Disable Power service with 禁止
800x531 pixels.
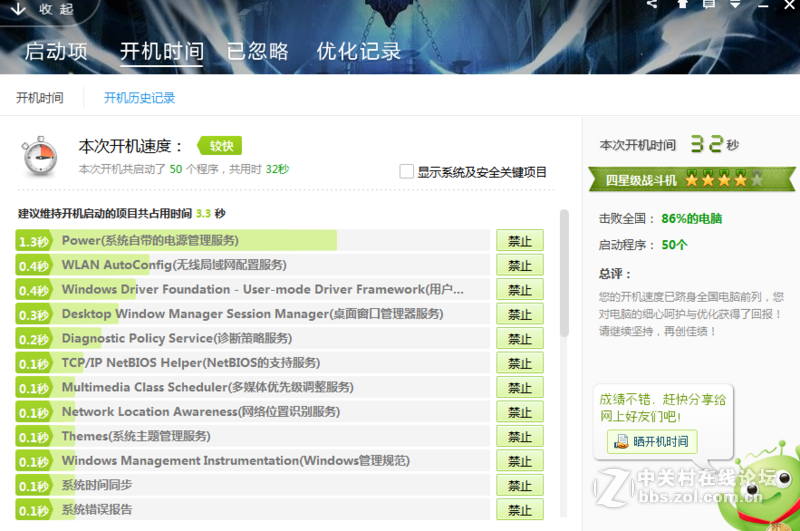click(x=520, y=241)
